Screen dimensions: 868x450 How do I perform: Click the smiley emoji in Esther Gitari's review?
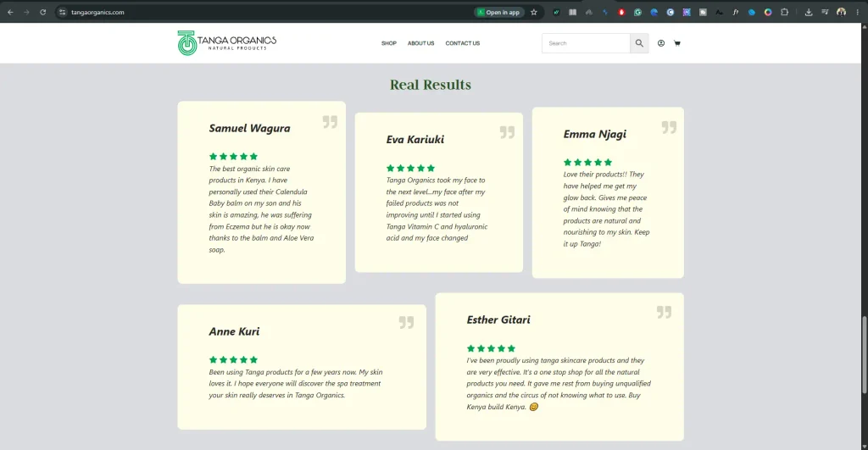(x=534, y=407)
